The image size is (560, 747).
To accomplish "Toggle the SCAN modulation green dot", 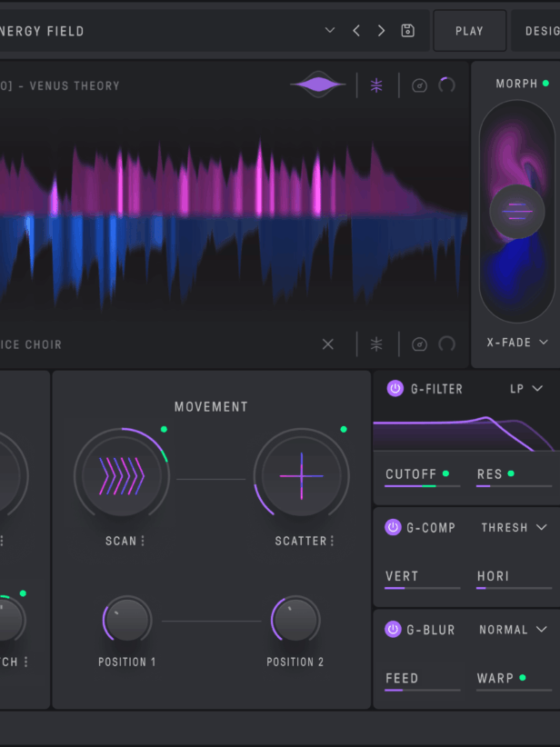I will pyautogui.click(x=164, y=429).
